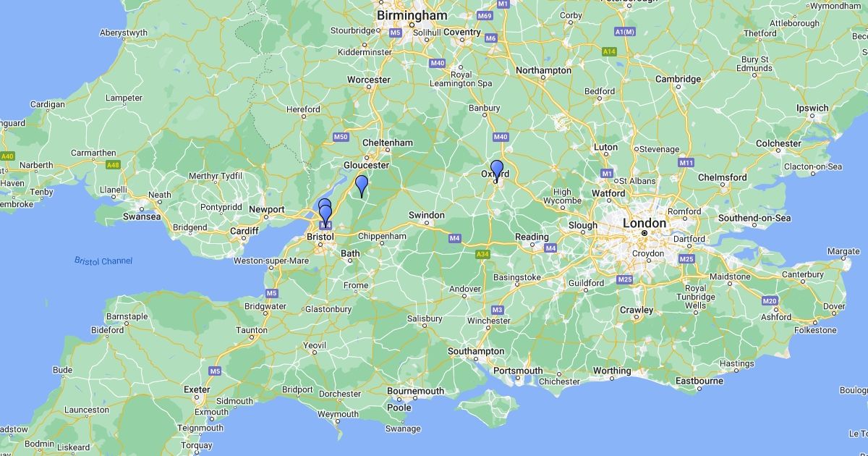The width and height of the screenshot is (868, 456).
Task: Click the front blue marker above Bristol
Action: (325, 216)
